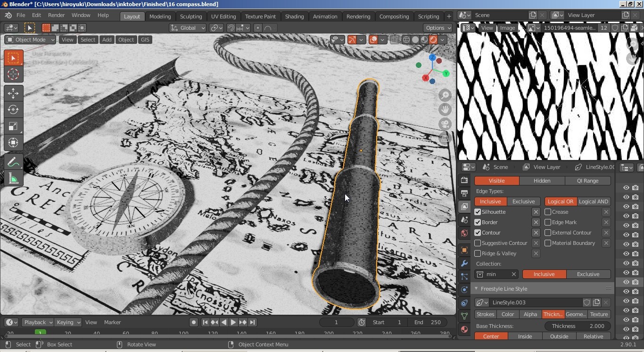
Task: Activate the 3D Cursor tool
Action: click(13, 74)
